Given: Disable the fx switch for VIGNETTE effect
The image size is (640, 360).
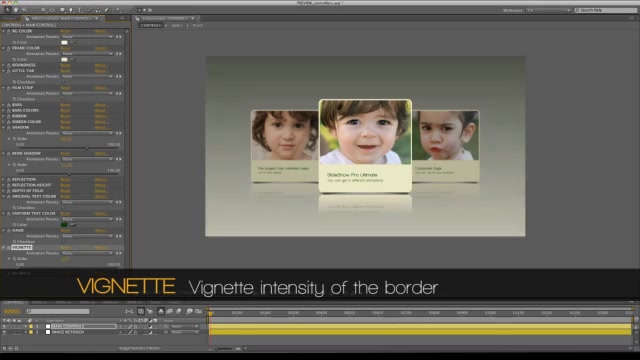Looking at the screenshot, I should coord(8,247).
